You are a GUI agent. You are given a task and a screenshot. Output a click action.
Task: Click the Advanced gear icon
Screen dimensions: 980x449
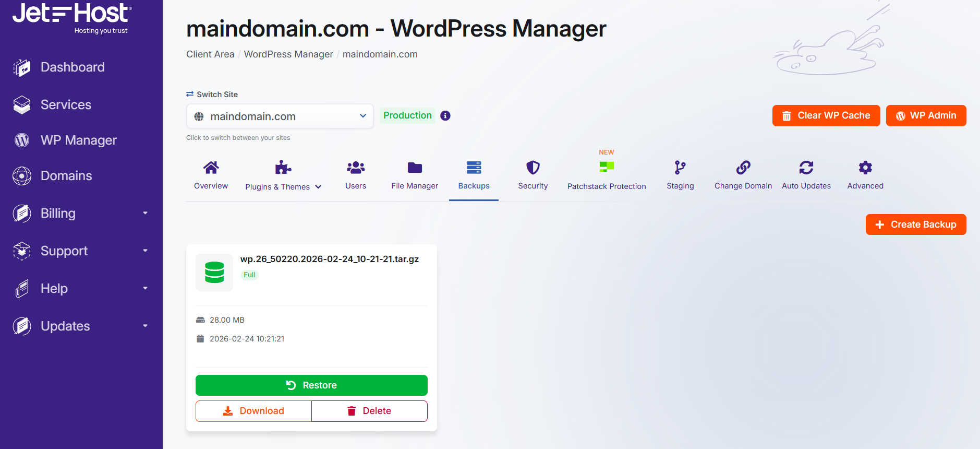865,168
